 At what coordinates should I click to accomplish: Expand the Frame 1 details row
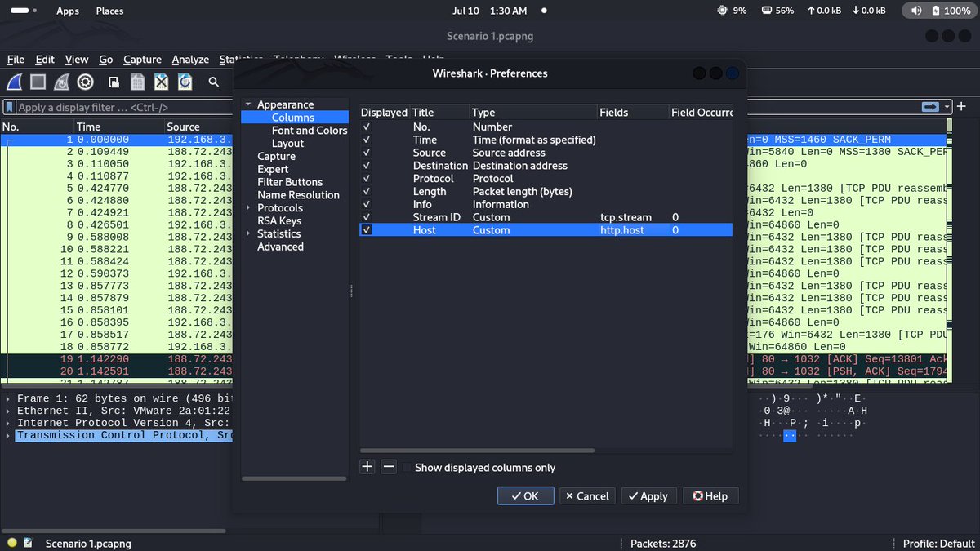8,398
